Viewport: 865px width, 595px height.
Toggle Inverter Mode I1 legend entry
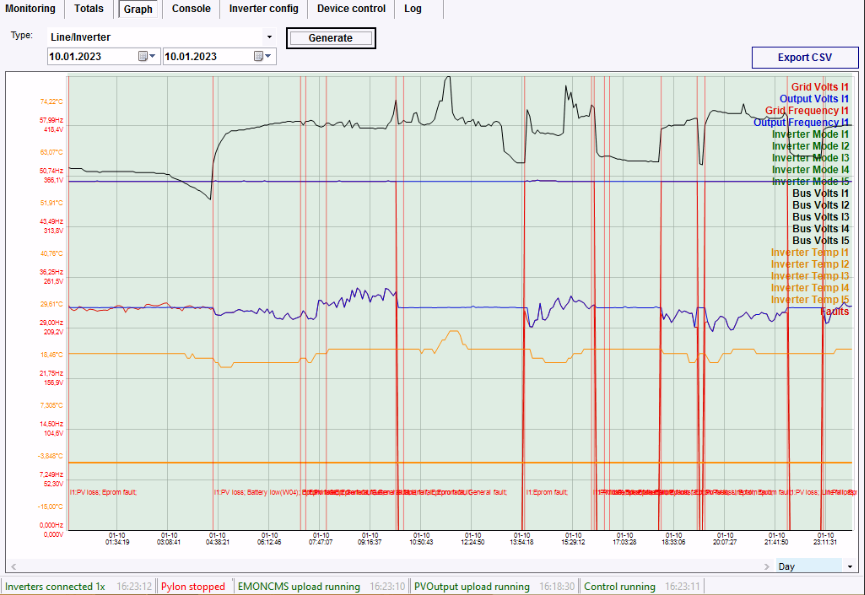[x=810, y=134]
